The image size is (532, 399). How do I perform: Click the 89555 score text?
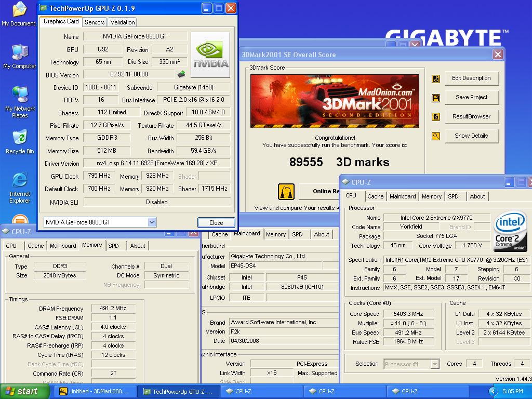pos(305,162)
